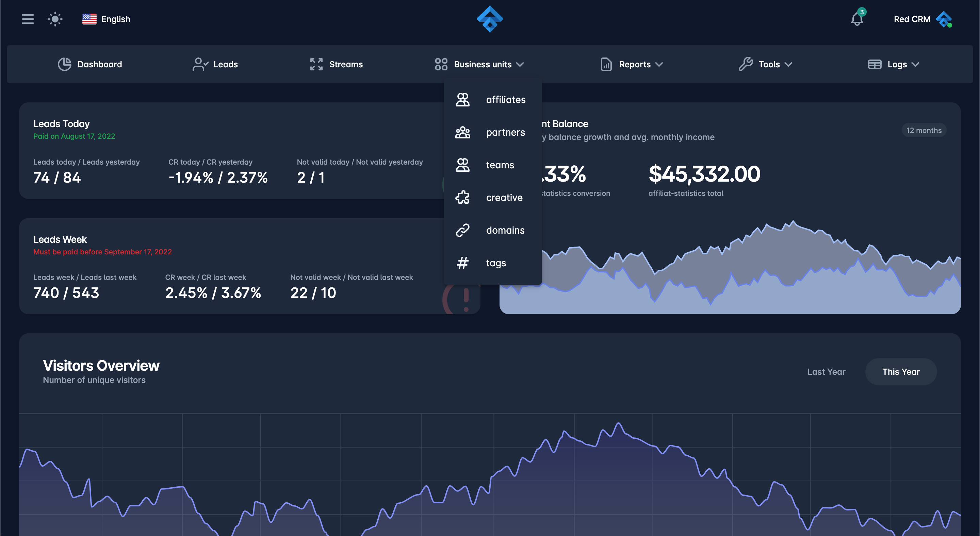Open the Leads page
The image size is (980, 536).
tap(215, 64)
